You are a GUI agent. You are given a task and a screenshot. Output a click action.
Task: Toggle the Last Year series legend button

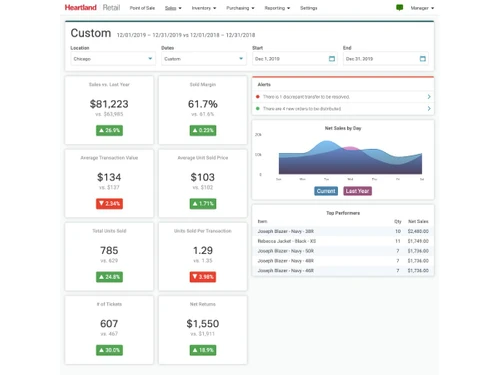(357, 191)
